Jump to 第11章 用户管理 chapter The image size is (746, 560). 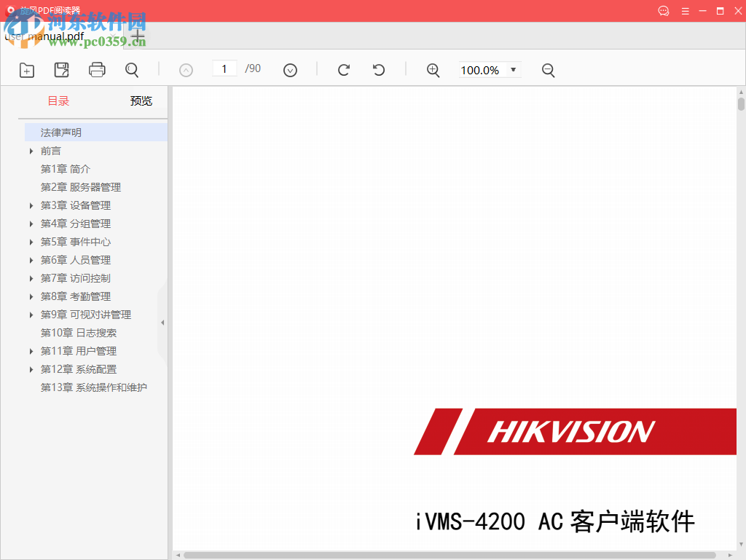point(79,351)
